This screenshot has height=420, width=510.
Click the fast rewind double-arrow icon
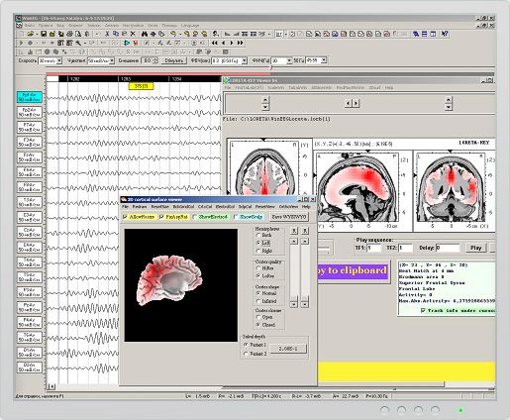[215, 43]
